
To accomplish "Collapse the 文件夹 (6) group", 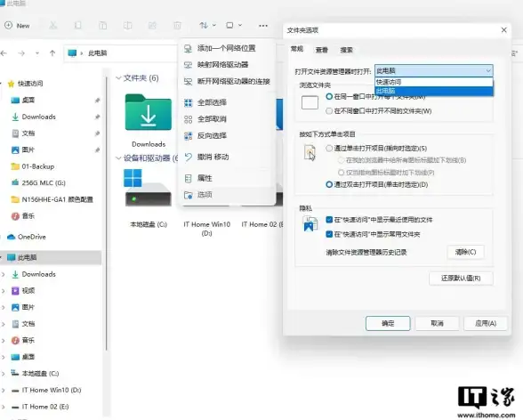I will coord(118,78).
